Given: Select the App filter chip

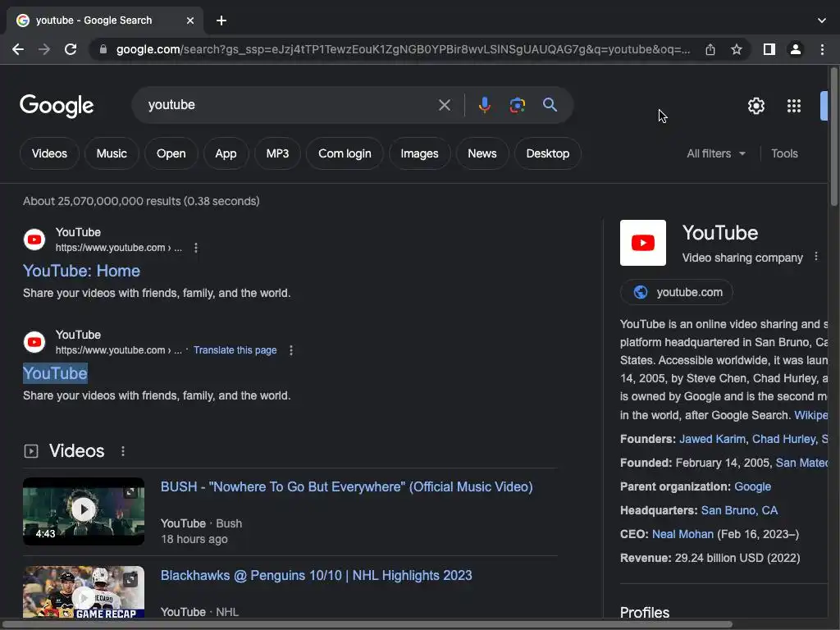Looking at the screenshot, I should (x=226, y=153).
